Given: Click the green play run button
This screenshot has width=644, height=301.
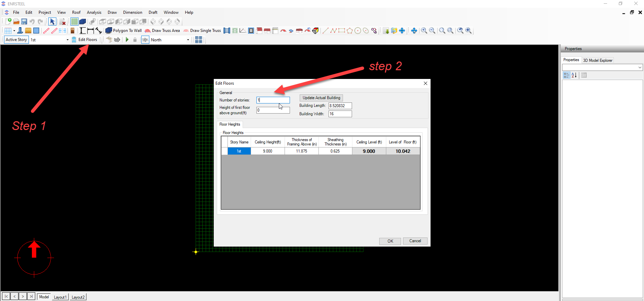Looking at the screenshot, I should click(x=127, y=40).
